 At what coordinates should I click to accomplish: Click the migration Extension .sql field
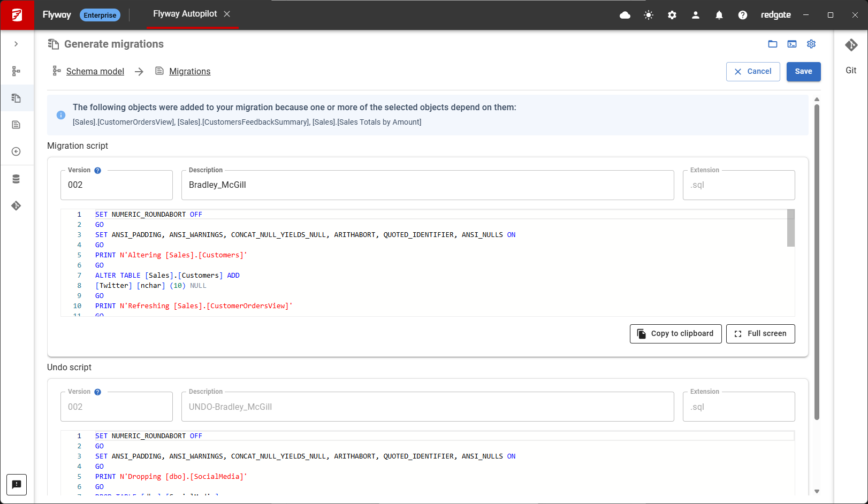click(x=738, y=185)
